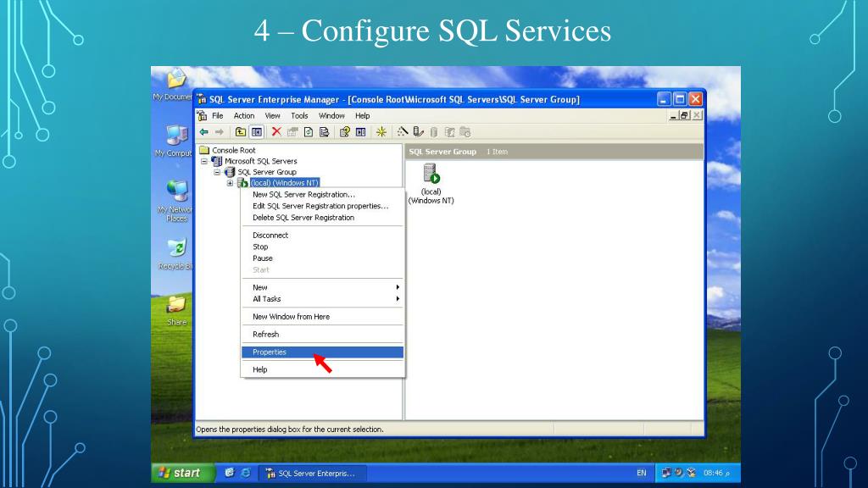Image resolution: width=868 pixels, height=488 pixels.
Task: Click the New Database cylinder toolbar icon
Action: [434, 131]
